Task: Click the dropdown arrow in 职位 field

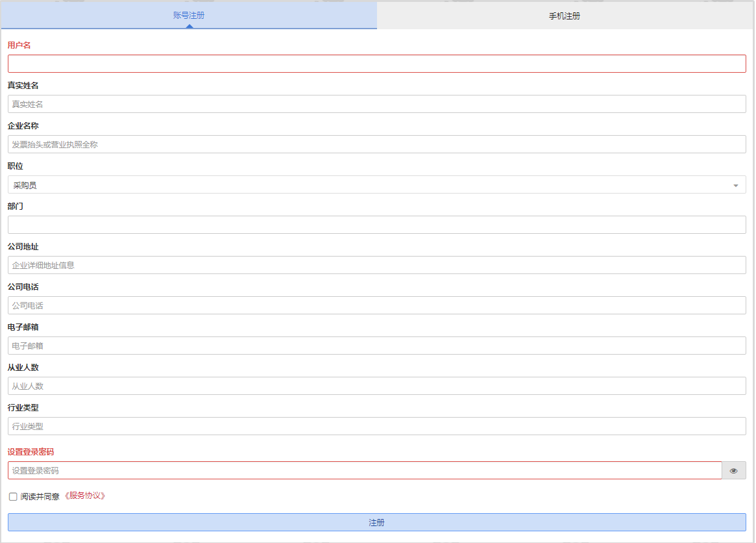Action: point(735,186)
